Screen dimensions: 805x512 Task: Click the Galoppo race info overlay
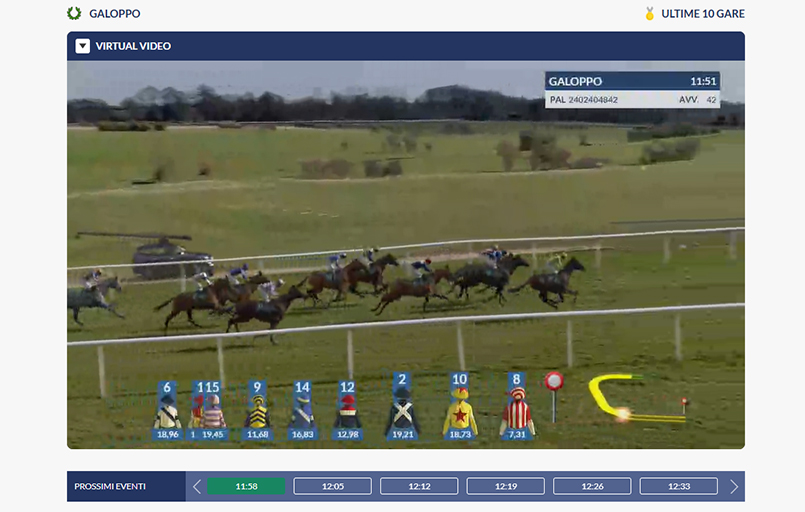(632, 90)
